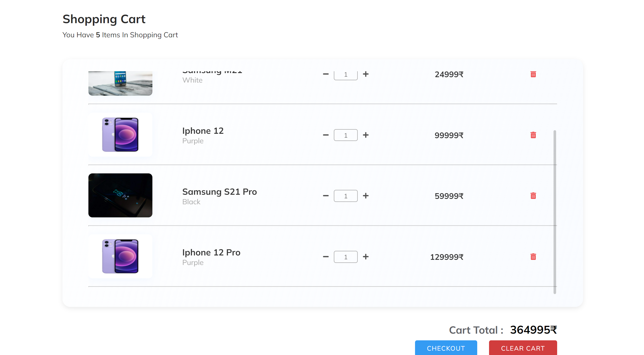The height and width of the screenshot is (355, 644).
Task: Increase the Iphone 12 quantity
Action: [366, 135]
